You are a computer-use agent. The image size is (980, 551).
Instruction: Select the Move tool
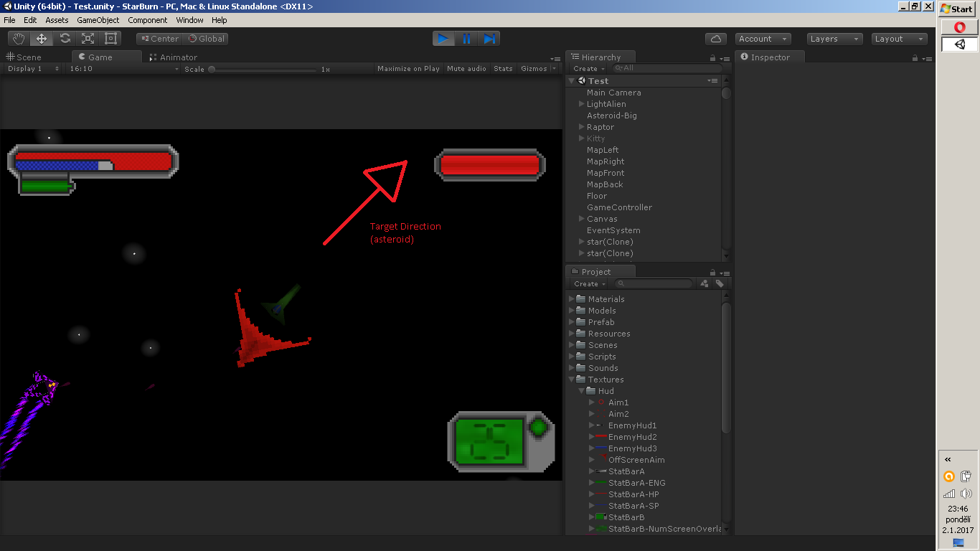(x=41, y=38)
